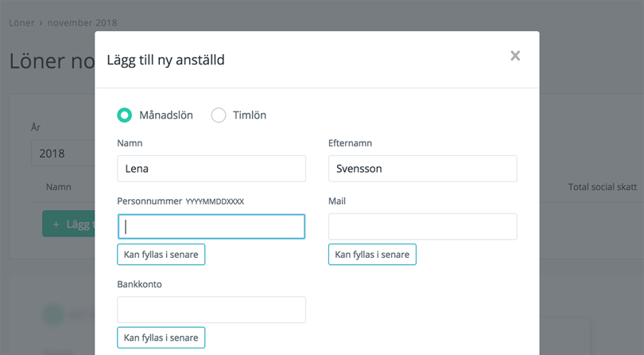Click the Månadslön label text
This screenshot has height=355, width=644.
click(x=166, y=115)
